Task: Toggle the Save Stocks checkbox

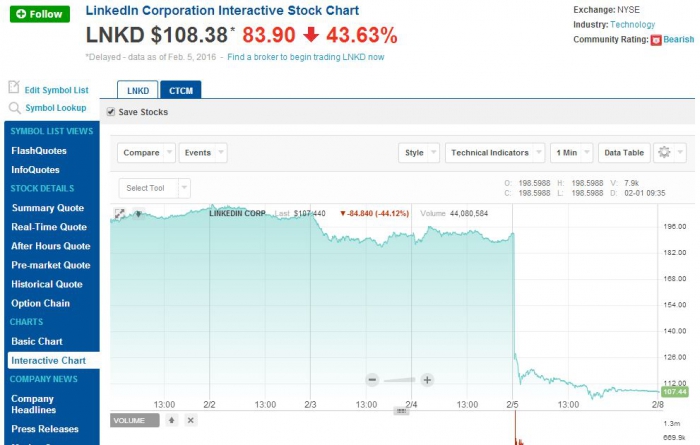Action: (x=110, y=112)
